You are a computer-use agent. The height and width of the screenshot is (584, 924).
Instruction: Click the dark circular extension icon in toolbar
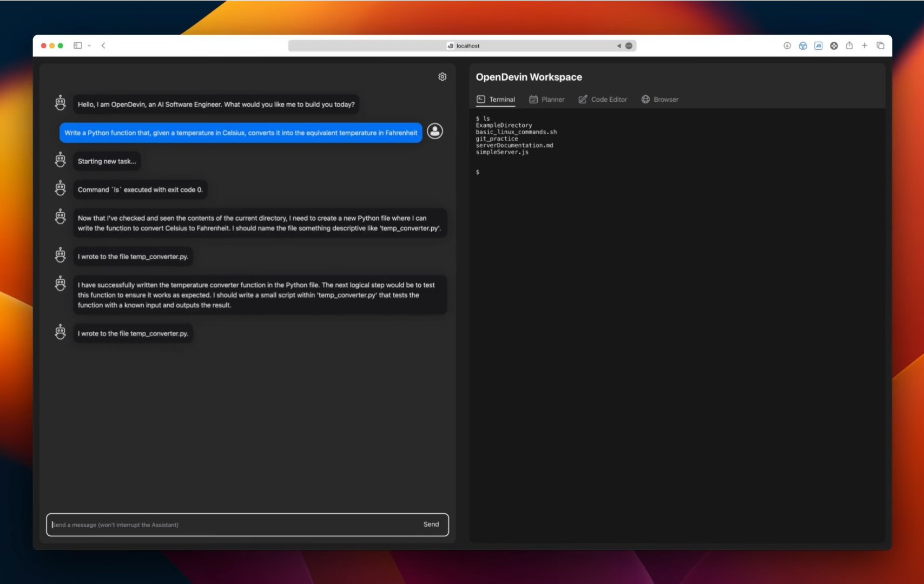(x=834, y=46)
